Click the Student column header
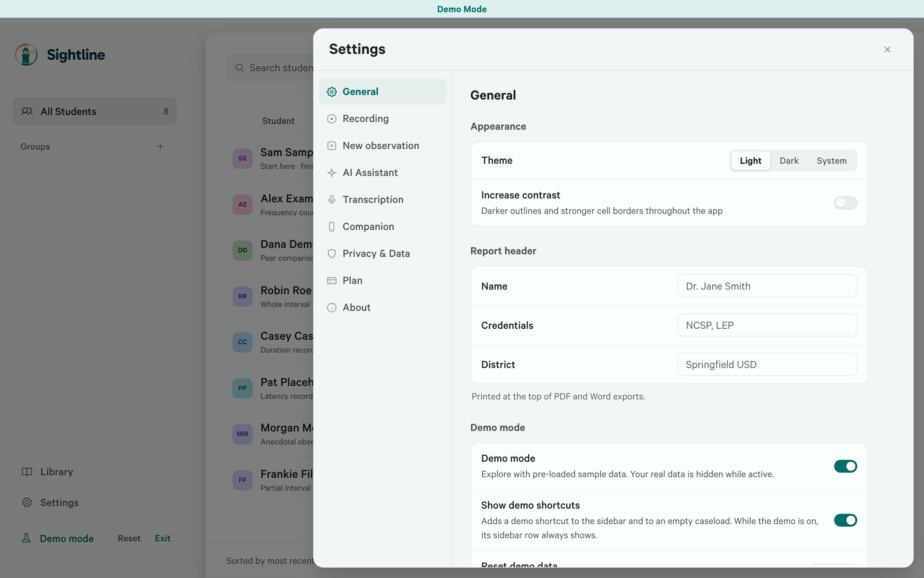The width and height of the screenshot is (924, 578). pos(278,121)
